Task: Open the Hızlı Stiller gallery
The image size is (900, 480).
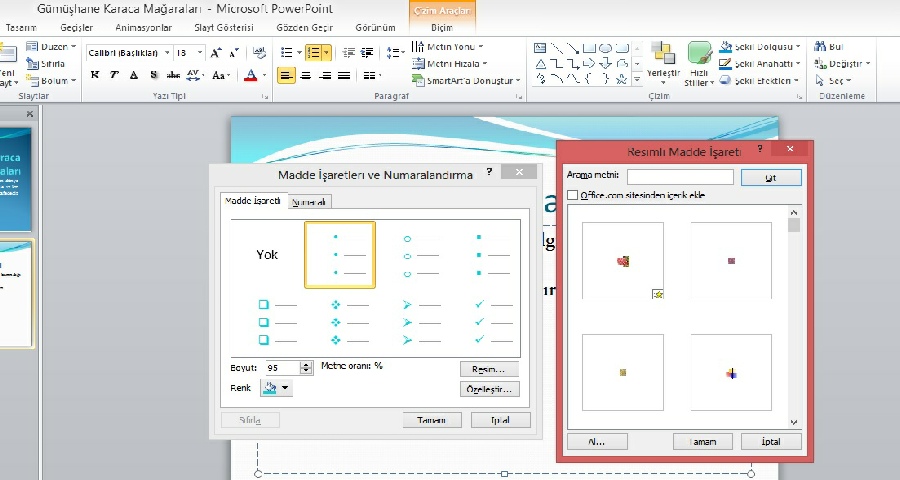Action: coord(698,62)
